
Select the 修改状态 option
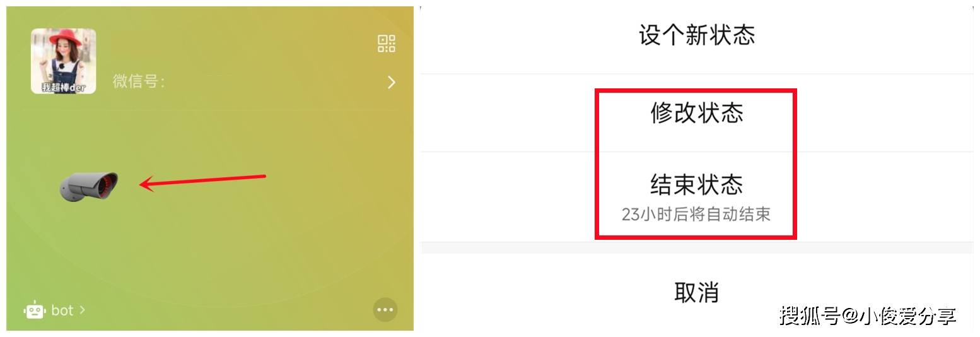(697, 113)
